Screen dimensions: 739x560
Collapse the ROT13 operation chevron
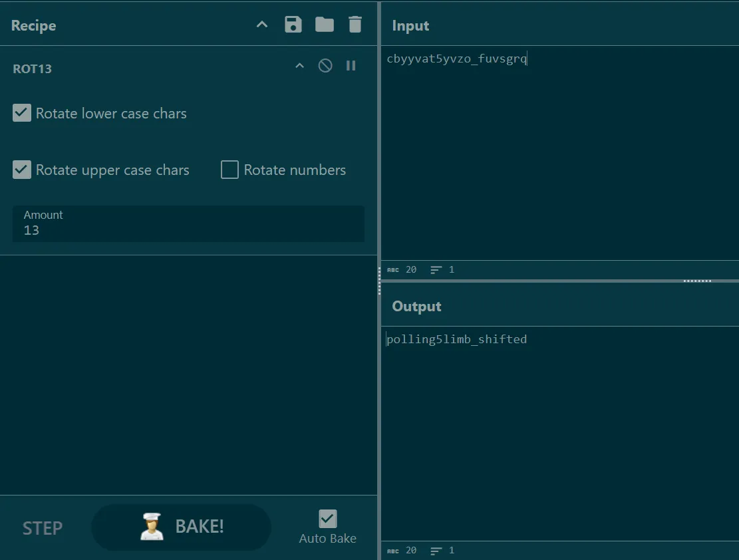point(300,66)
